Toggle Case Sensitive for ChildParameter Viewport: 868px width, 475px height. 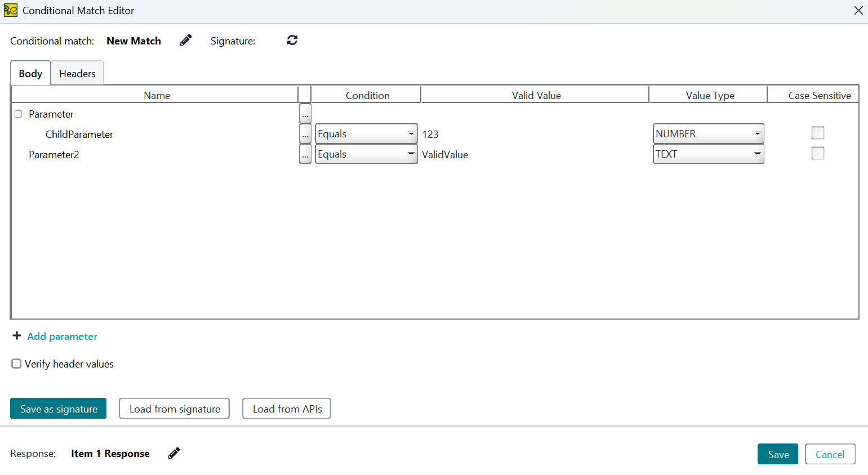[x=818, y=133]
